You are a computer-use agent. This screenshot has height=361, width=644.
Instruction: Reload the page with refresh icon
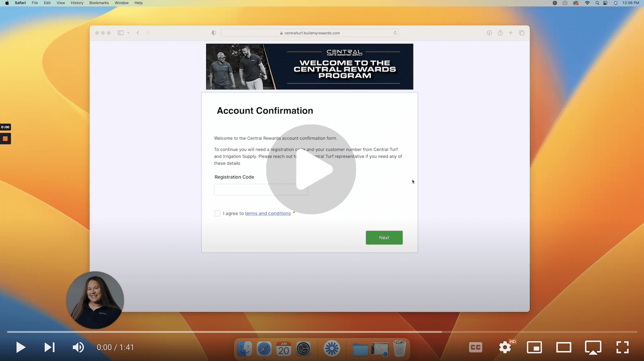point(395,33)
